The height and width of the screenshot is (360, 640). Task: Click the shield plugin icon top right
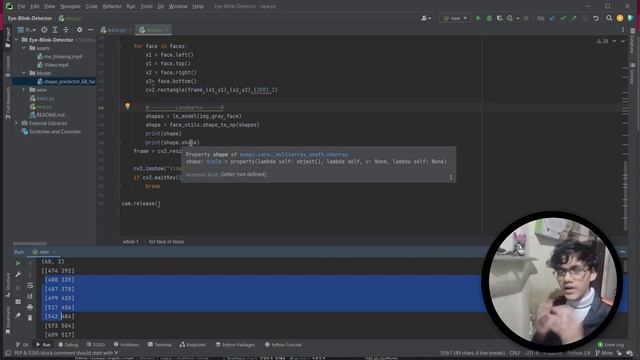(631, 18)
